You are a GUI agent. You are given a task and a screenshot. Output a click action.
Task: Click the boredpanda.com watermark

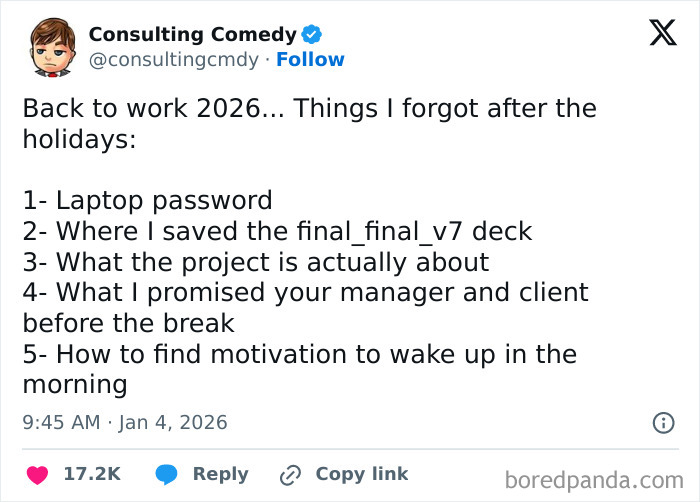pyautogui.click(x=594, y=480)
